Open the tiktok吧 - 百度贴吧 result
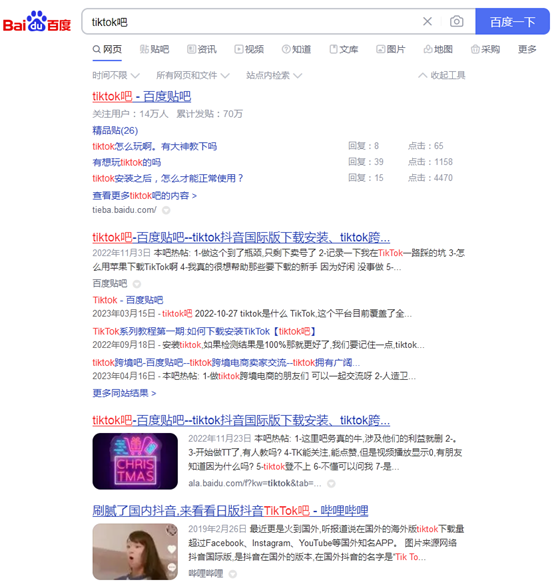 pyautogui.click(x=142, y=96)
